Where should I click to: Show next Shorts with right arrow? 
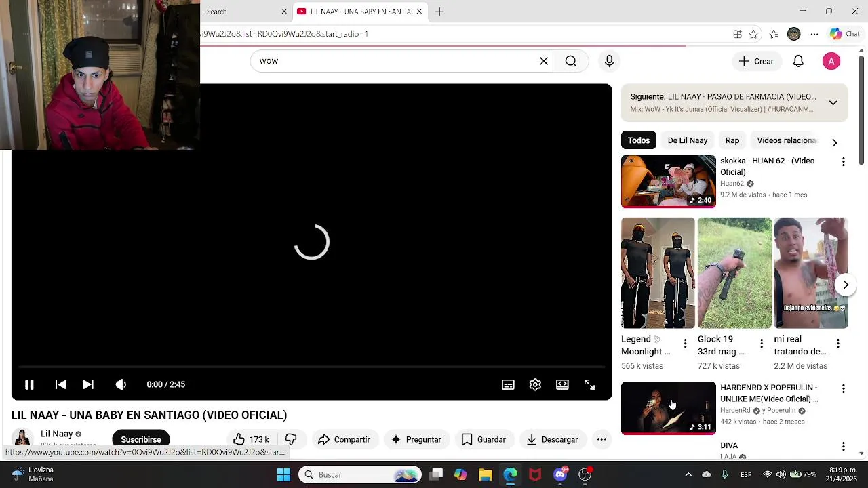pos(846,285)
